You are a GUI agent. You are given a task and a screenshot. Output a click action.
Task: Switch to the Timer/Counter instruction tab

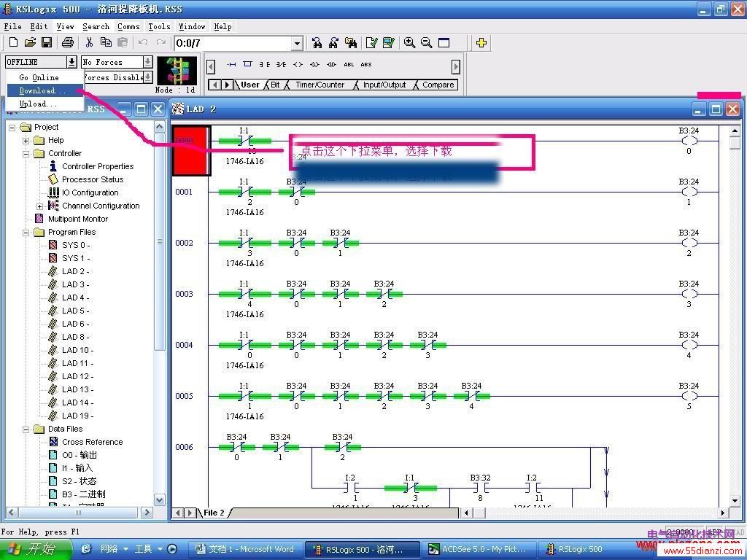320,85
